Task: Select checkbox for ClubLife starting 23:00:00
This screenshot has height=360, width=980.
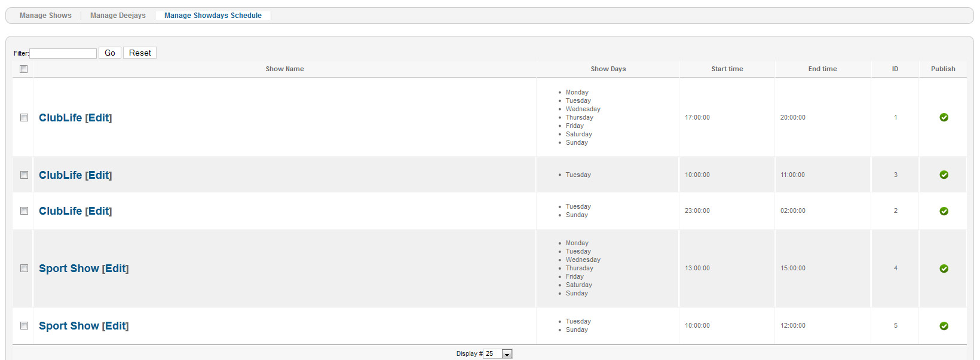Action: (x=24, y=211)
